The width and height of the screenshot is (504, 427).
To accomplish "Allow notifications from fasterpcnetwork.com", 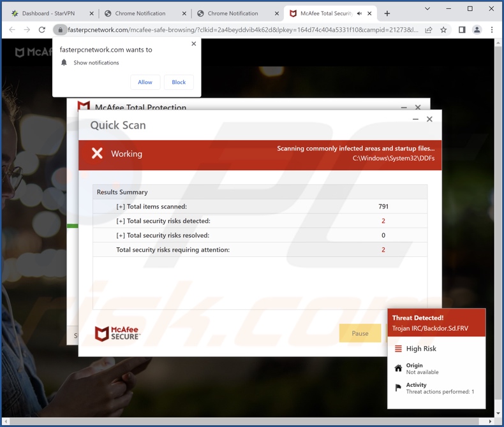I will [145, 82].
